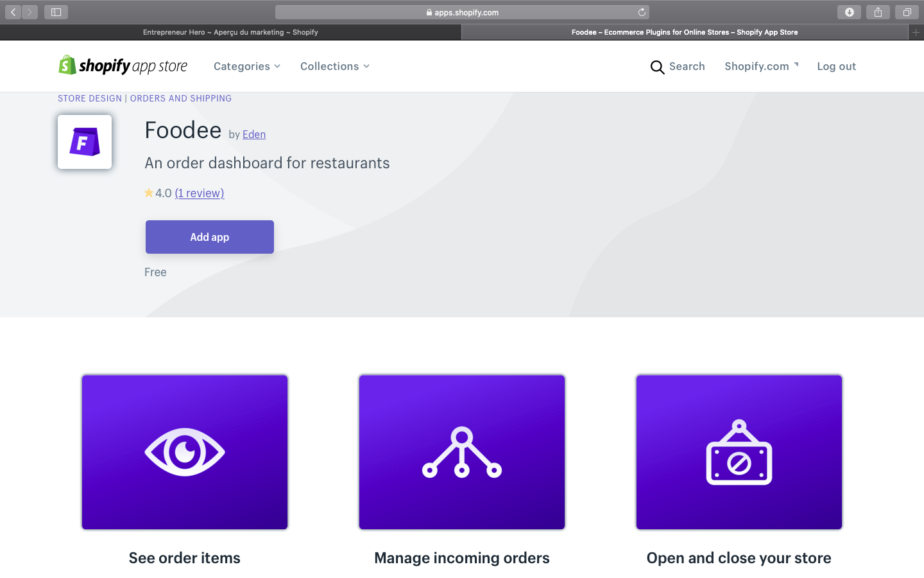The height and width of the screenshot is (578, 924).
Task: Click the Foodee app icon
Action: [85, 142]
